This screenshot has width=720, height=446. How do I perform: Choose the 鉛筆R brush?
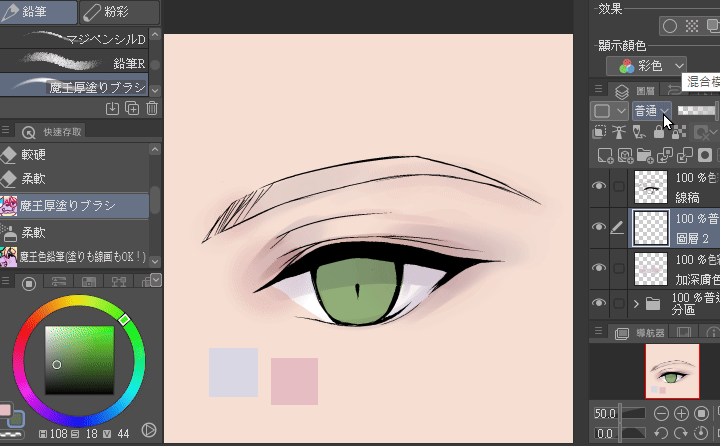tap(74, 62)
